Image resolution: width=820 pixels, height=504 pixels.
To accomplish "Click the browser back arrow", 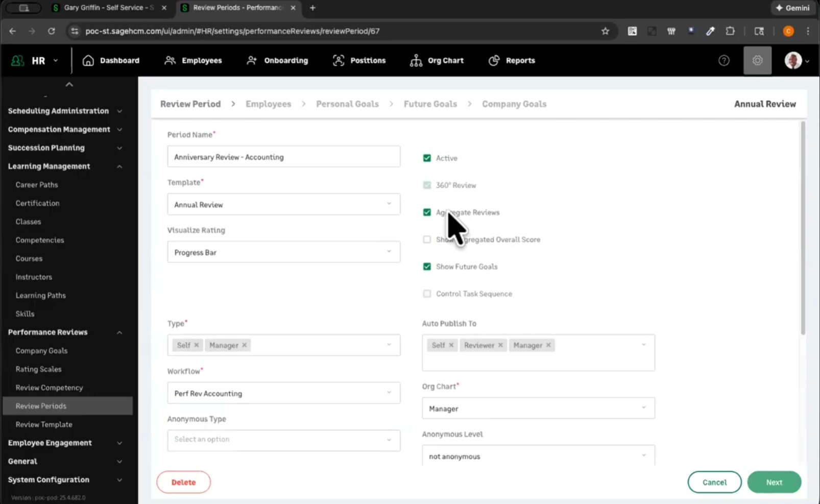I will [x=13, y=31].
